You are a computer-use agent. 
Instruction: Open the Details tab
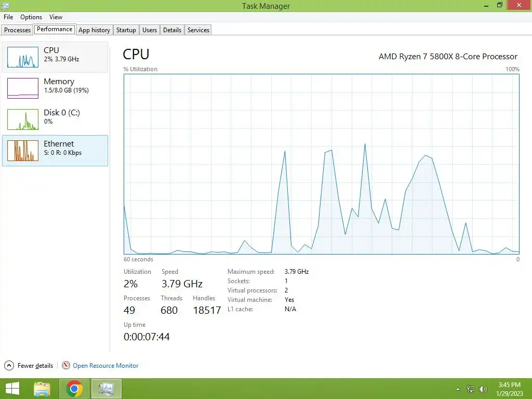coord(172,30)
